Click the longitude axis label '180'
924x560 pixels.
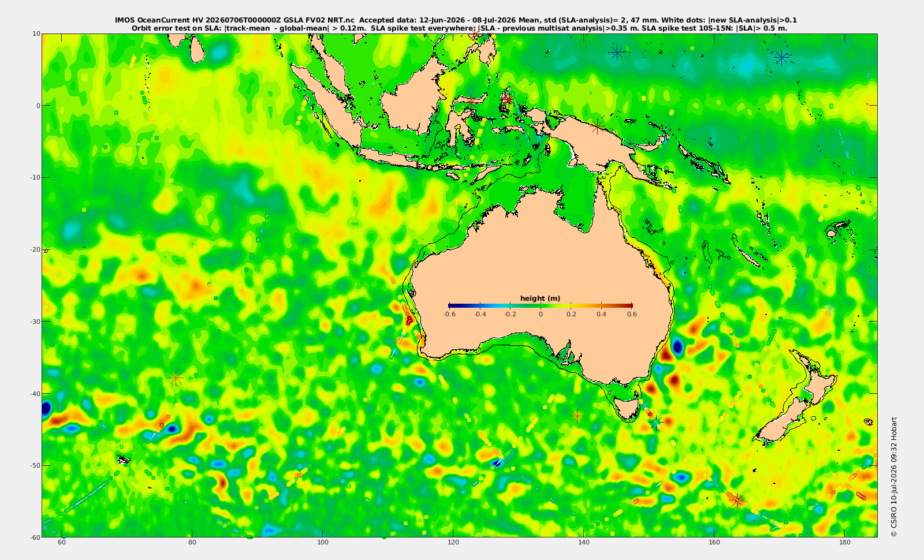pos(845,543)
